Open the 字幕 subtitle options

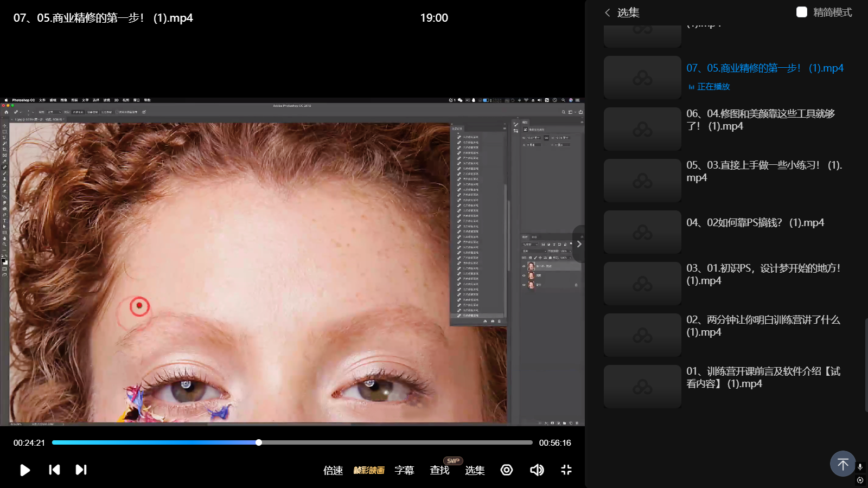[x=404, y=471]
